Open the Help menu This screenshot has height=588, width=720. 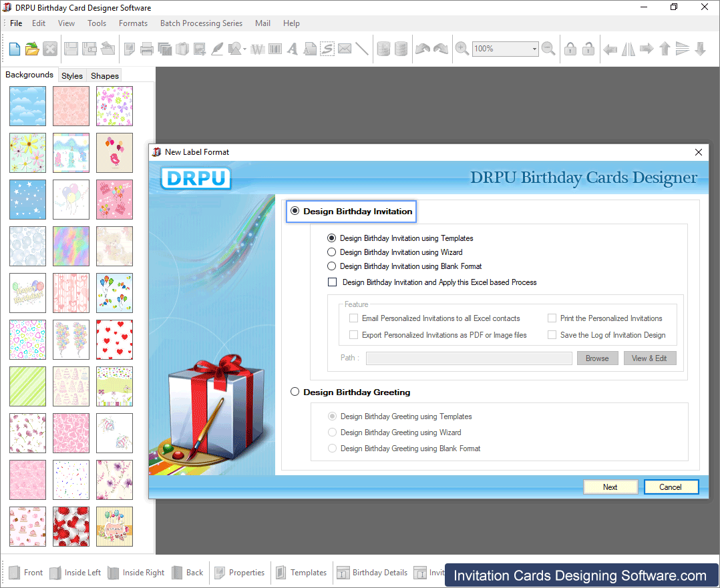(291, 23)
